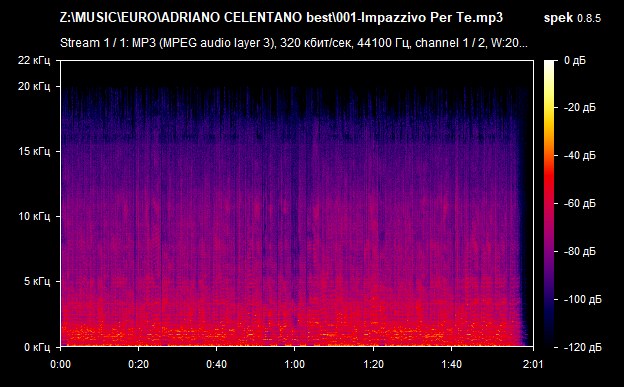Click inside the spectrogram plot area

297,203
